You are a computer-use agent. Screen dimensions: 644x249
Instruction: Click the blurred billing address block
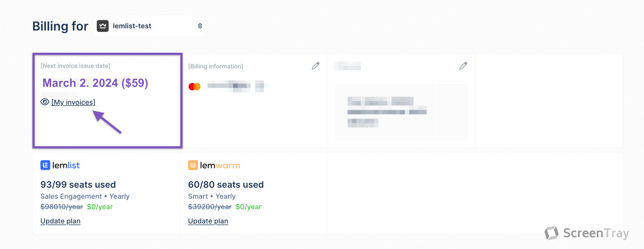[387, 112]
